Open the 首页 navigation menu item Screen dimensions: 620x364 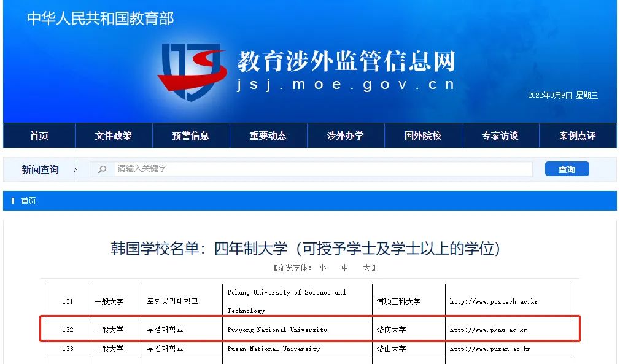(x=39, y=136)
